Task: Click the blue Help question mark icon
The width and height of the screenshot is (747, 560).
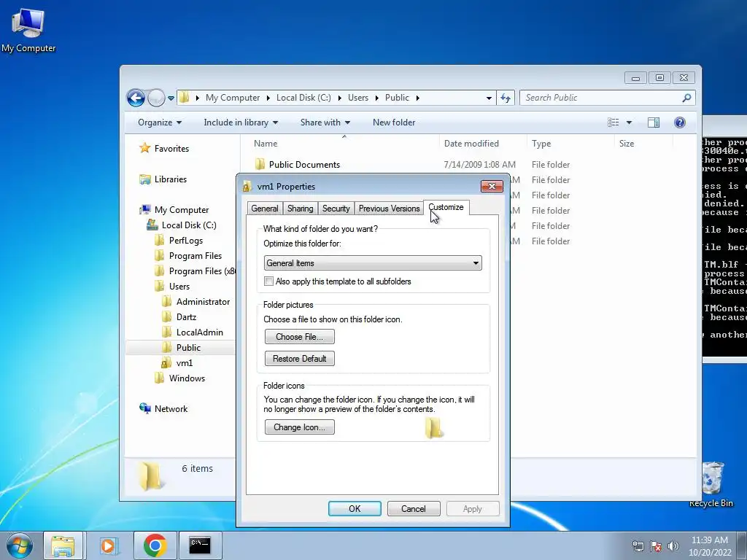Action: tap(680, 122)
